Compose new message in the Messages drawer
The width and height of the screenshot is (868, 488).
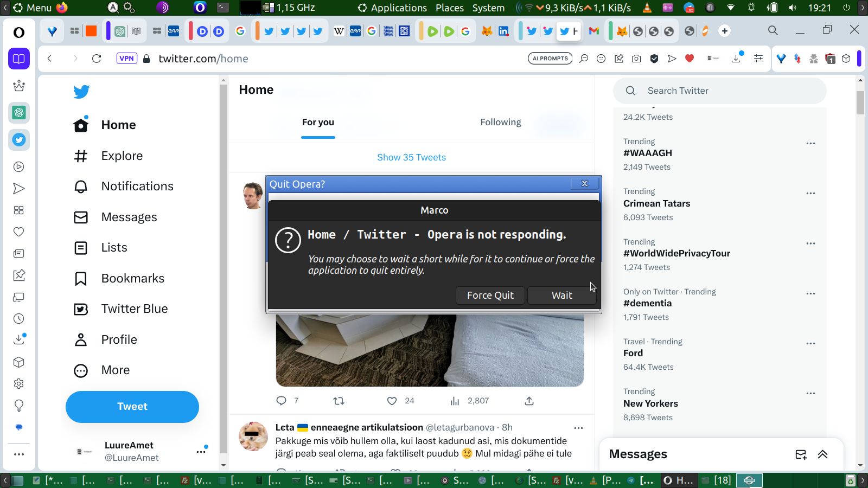801,454
